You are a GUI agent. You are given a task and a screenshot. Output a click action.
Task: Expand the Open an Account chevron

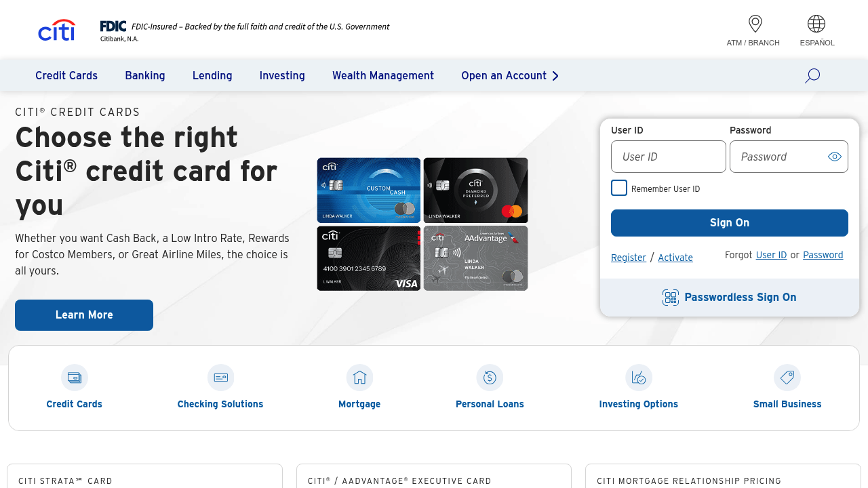point(555,76)
